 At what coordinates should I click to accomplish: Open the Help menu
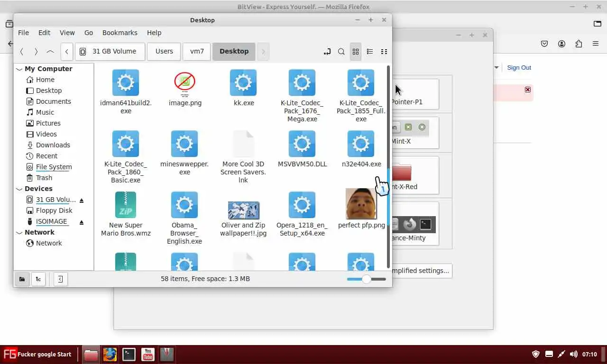click(154, 33)
